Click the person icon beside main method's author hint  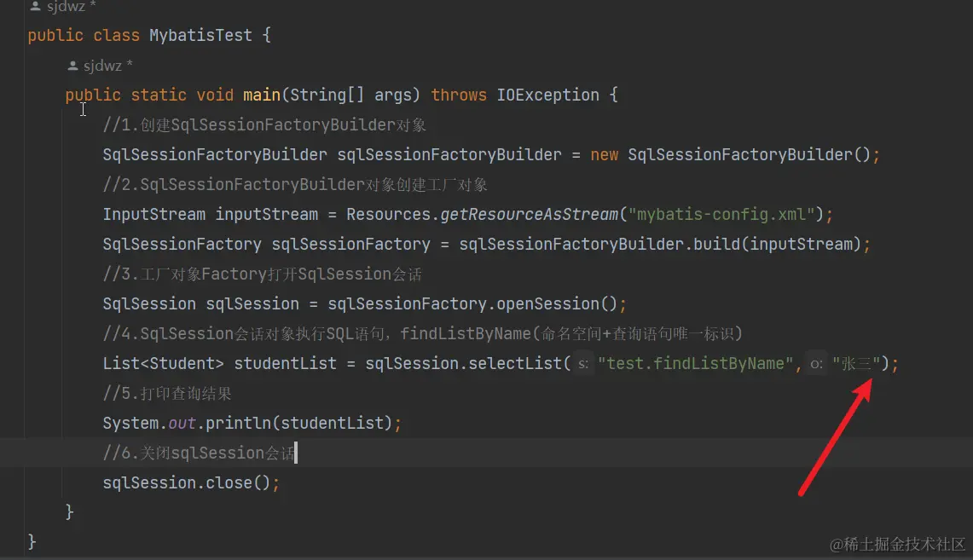coord(72,65)
